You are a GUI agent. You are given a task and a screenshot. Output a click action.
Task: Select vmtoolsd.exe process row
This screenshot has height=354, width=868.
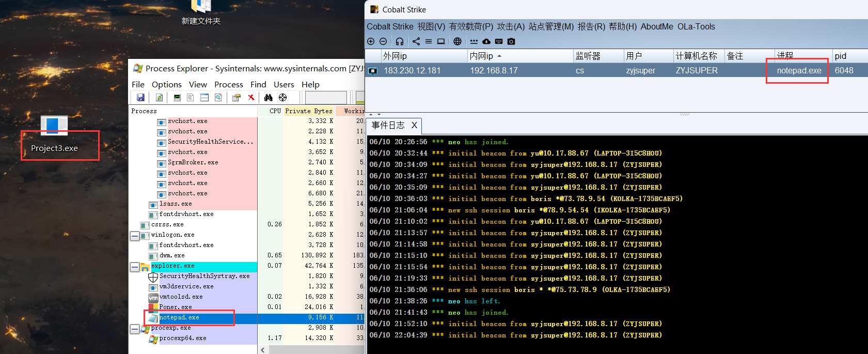(247, 297)
